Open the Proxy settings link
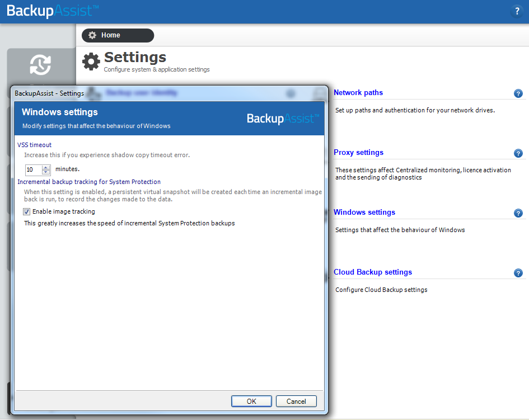 point(358,153)
